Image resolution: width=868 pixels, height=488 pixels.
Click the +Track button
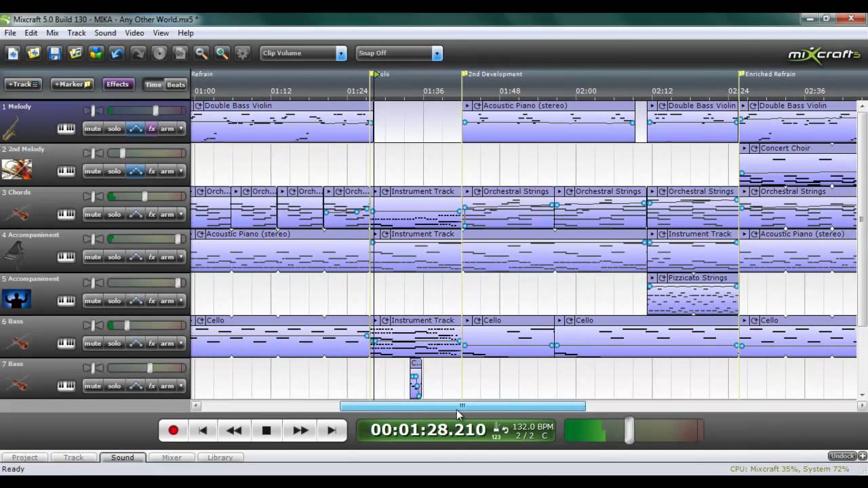[x=23, y=84]
